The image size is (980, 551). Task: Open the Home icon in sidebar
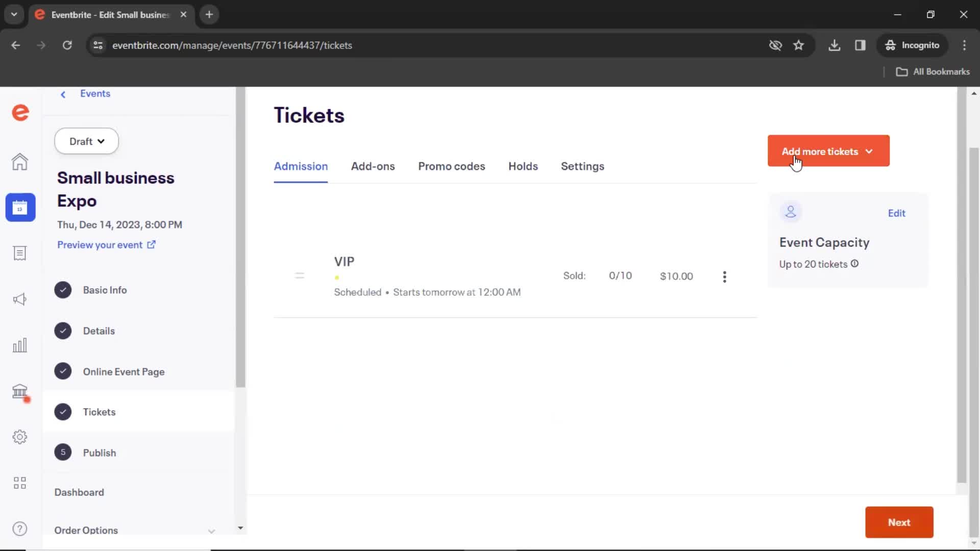coord(20,162)
